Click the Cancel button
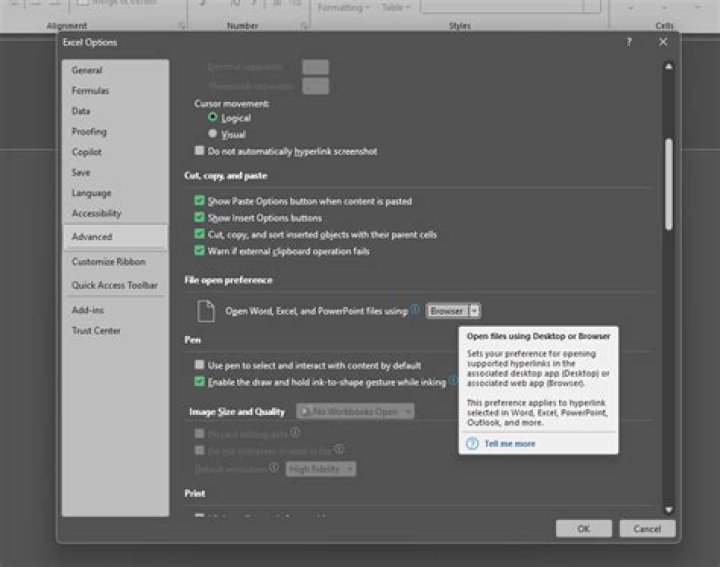The image size is (720, 567). [647, 528]
